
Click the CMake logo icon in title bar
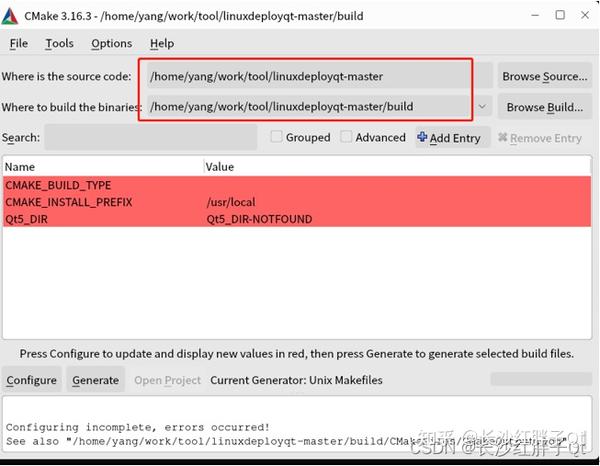click(10, 16)
